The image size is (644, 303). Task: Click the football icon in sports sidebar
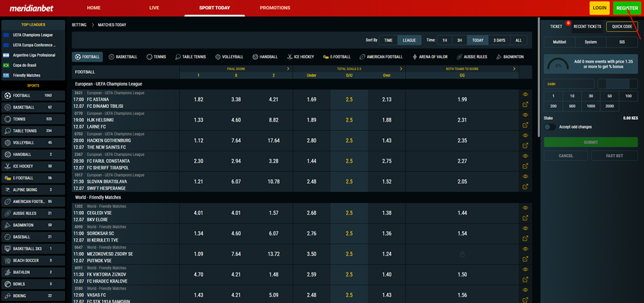coord(7,95)
